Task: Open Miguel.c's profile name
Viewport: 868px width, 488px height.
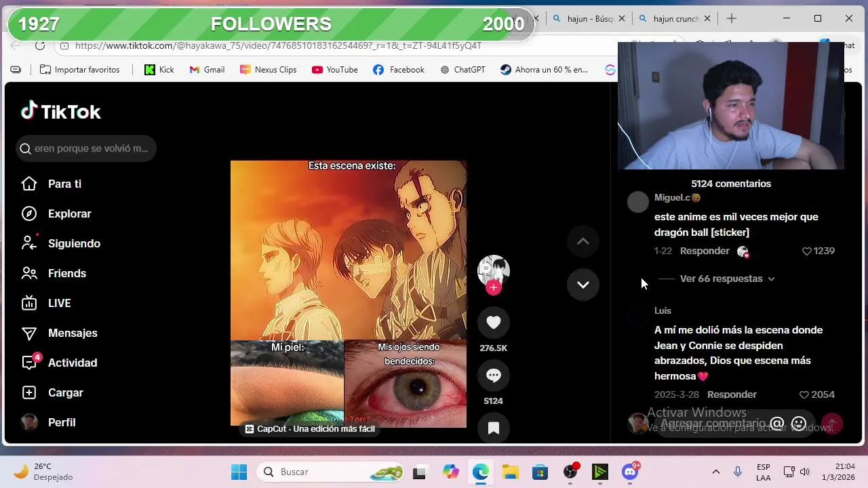Action: click(677, 198)
